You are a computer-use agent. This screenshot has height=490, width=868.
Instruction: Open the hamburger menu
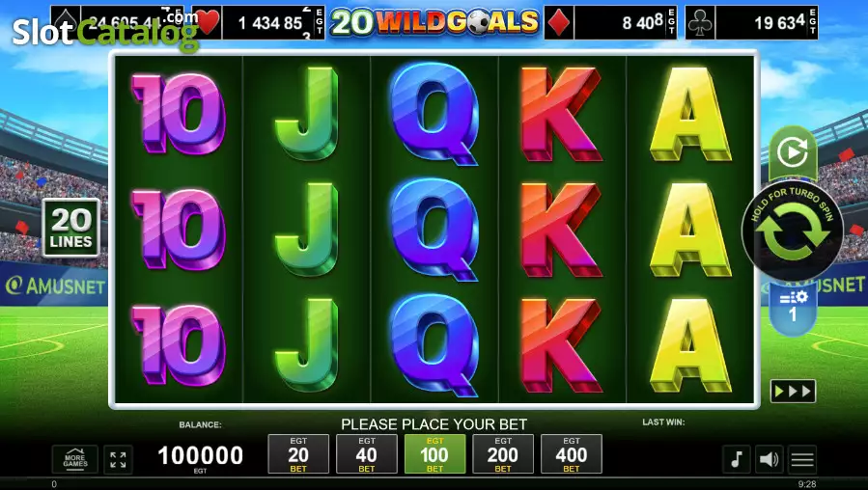tap(802, 459)
